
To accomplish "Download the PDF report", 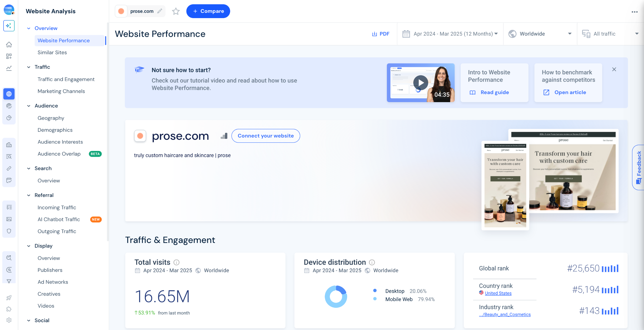I will 381,34.
